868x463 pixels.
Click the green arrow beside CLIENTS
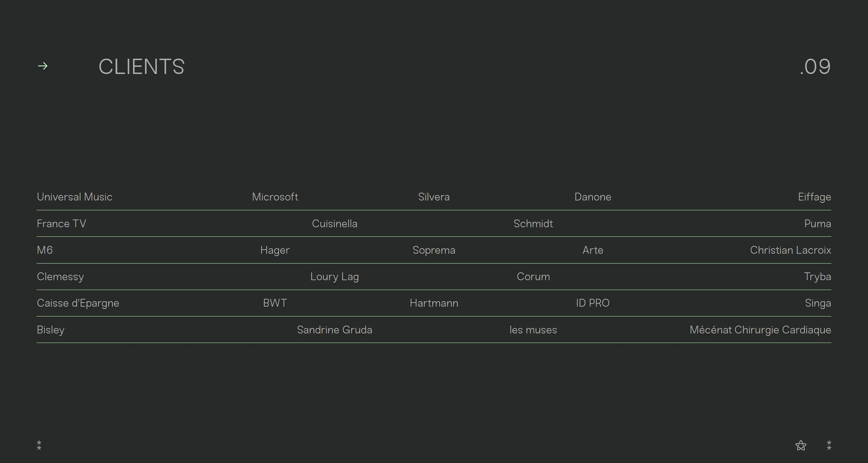click(43, 66)
